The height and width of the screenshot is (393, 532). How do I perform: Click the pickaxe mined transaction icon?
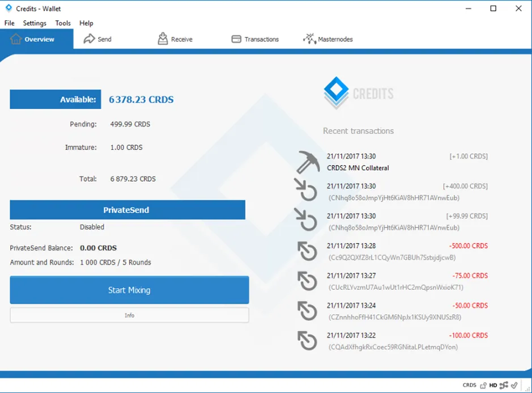(x=308, y=162)
